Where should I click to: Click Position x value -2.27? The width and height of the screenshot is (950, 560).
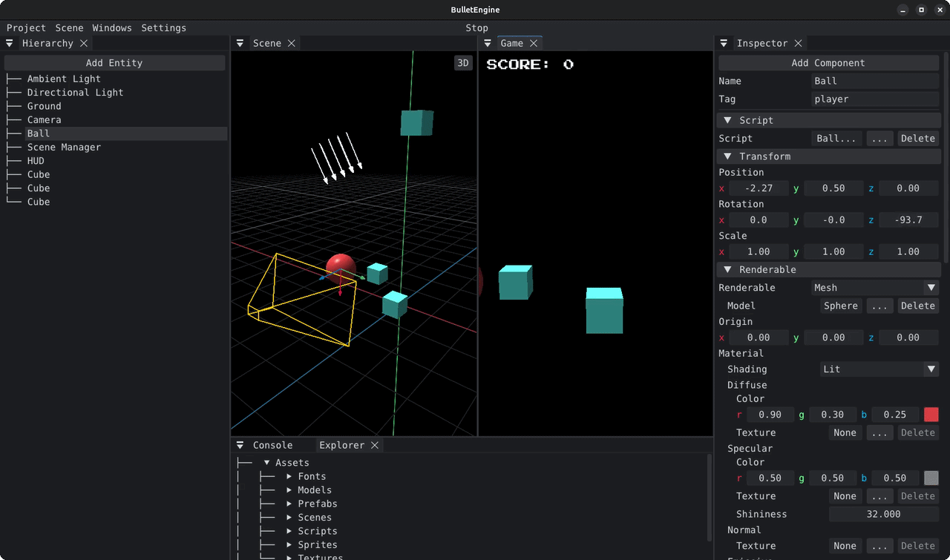[x=759, y=188]
